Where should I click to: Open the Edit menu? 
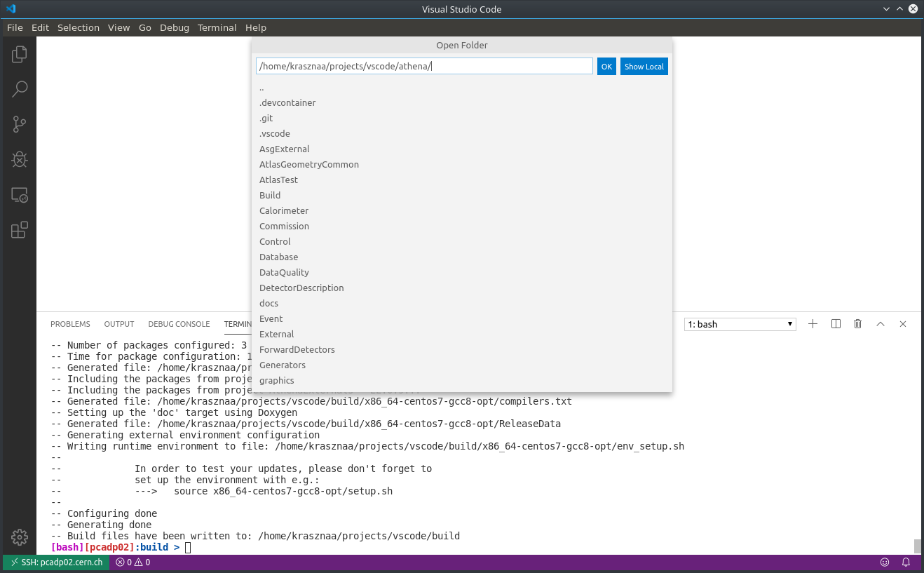coord(40,27)
